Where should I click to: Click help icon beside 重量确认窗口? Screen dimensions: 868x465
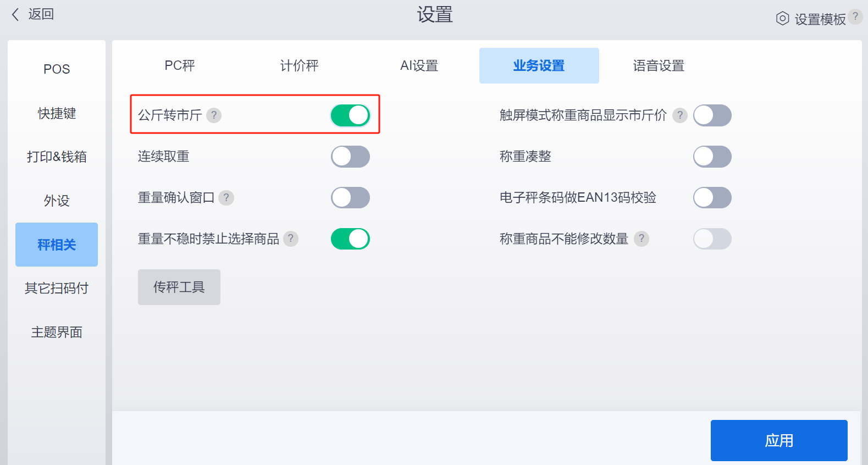pyautogui.click(x=226, y=198)
